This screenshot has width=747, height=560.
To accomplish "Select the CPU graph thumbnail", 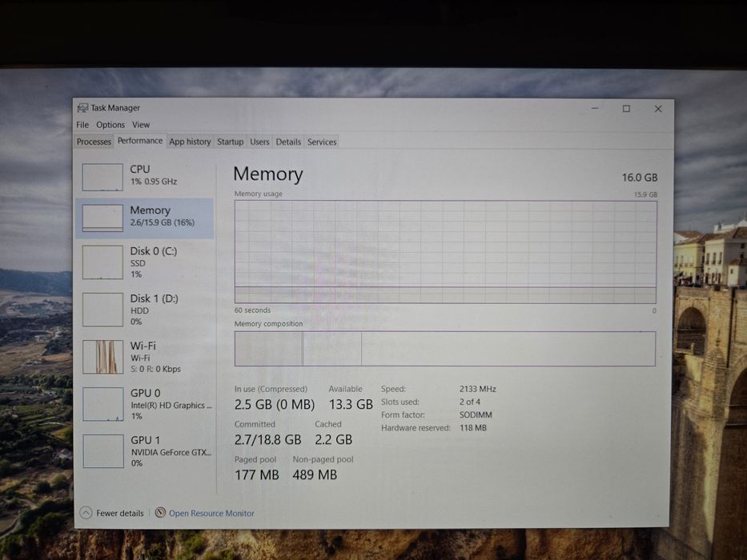I will [x=102, y=177].
